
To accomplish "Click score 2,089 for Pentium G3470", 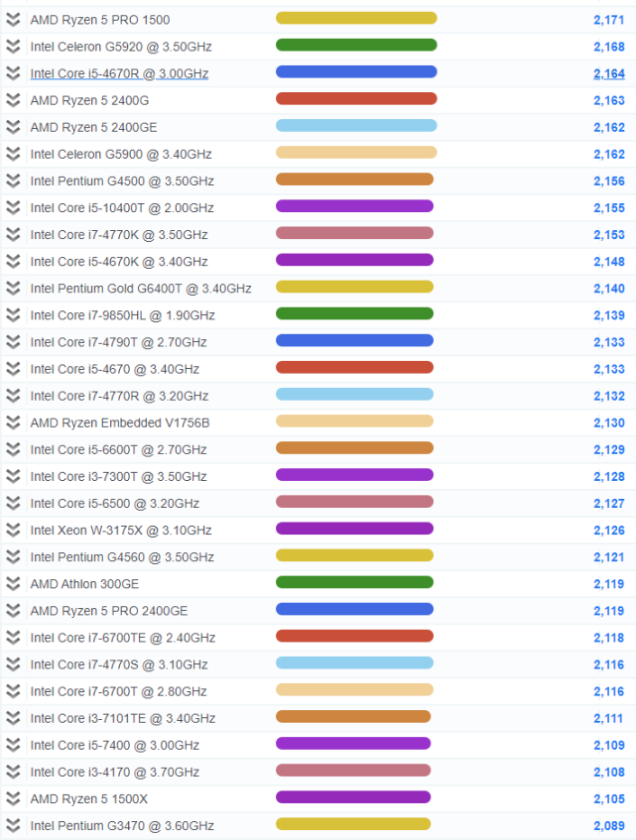I will coord(608,825).
